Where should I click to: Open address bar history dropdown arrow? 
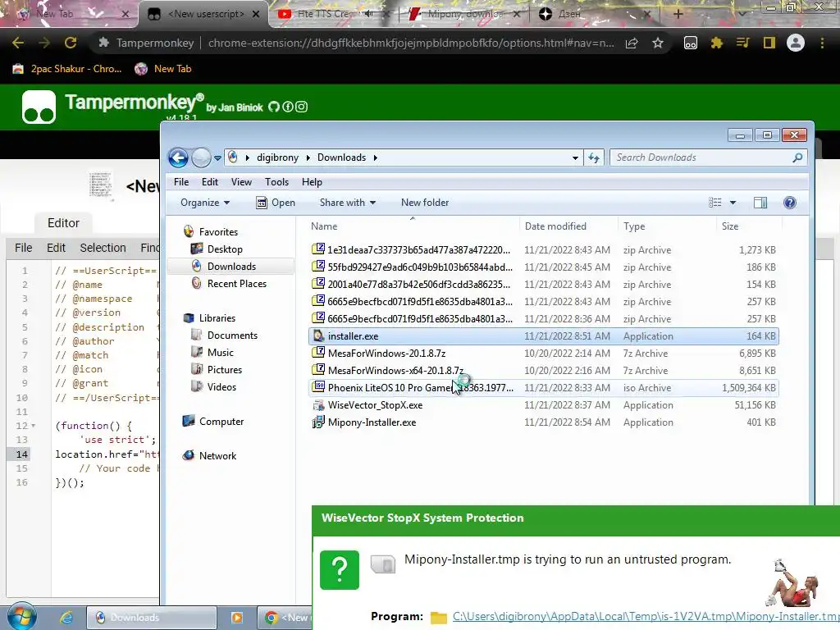(x=575, y=158)
